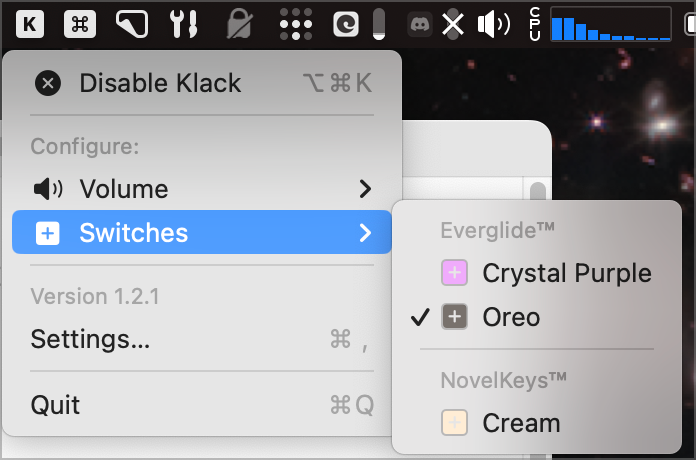
Task: Open the Command key menu bar icon
Action: 80,24
